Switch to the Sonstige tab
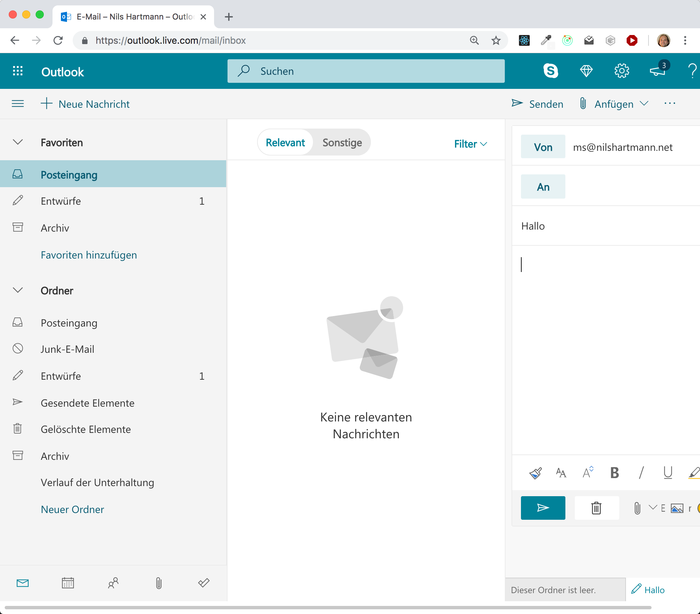 pyautogui.click(x=342, y=142)
